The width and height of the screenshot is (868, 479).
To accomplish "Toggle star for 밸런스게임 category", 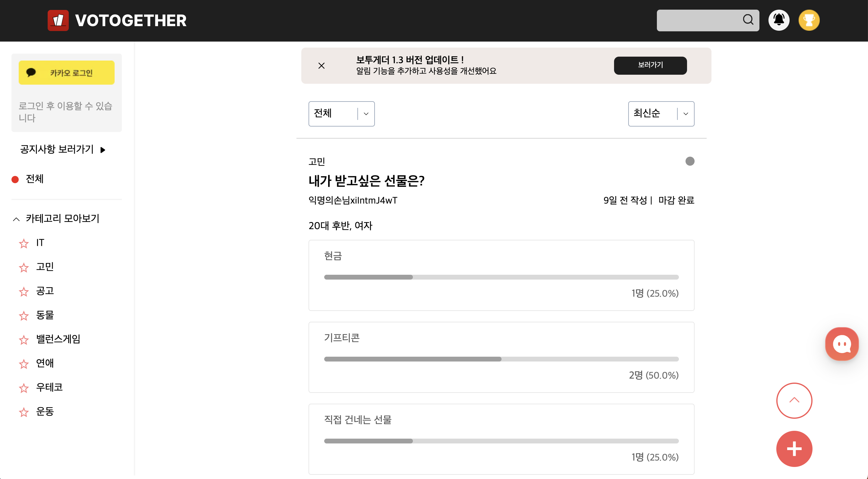I will pos(24,340).
